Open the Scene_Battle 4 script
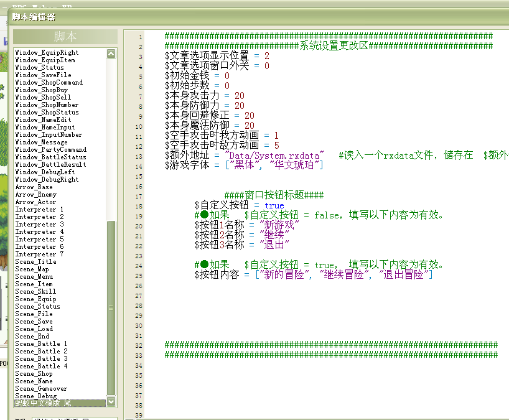Image resolution: width=509 pixels, height=420 pixels. click(x=41, y=366)
